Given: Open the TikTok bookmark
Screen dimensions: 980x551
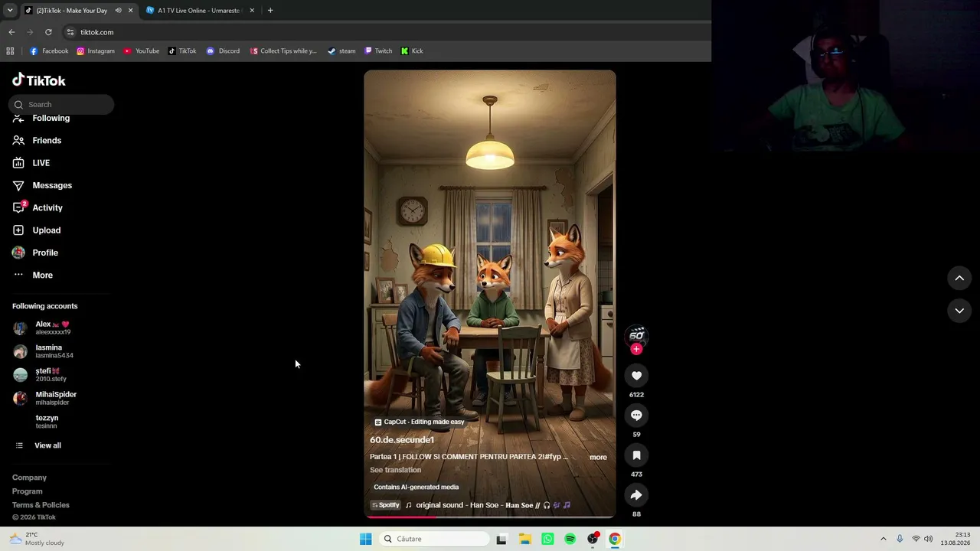Looking at the screenshot, I should pyautogui.click(x=182, y=51).
